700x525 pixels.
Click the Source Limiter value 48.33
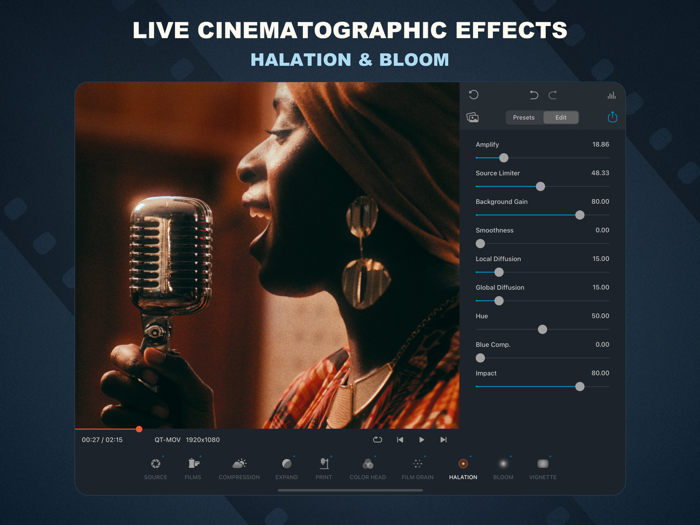pyautogui.click(x=600, y=173)
